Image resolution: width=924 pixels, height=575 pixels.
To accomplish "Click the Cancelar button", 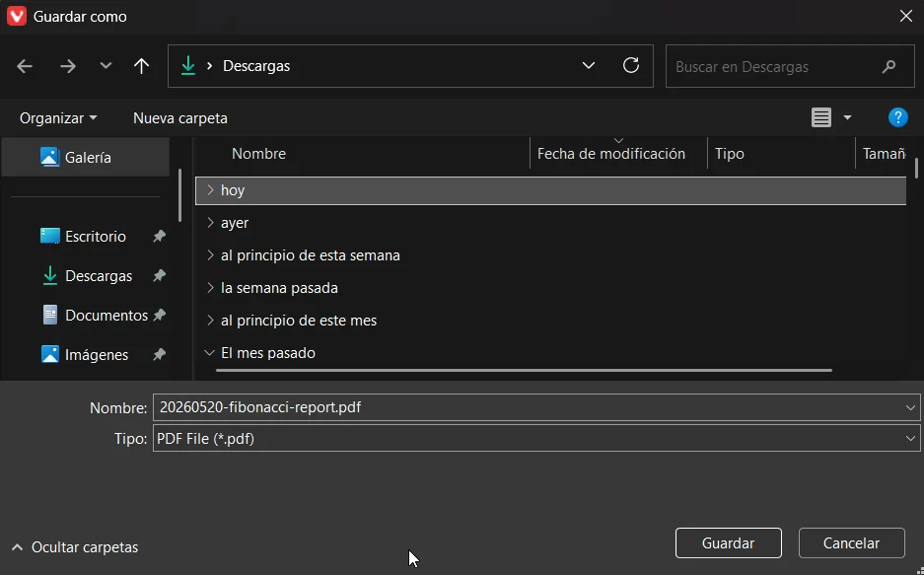I will pos(851,543).
